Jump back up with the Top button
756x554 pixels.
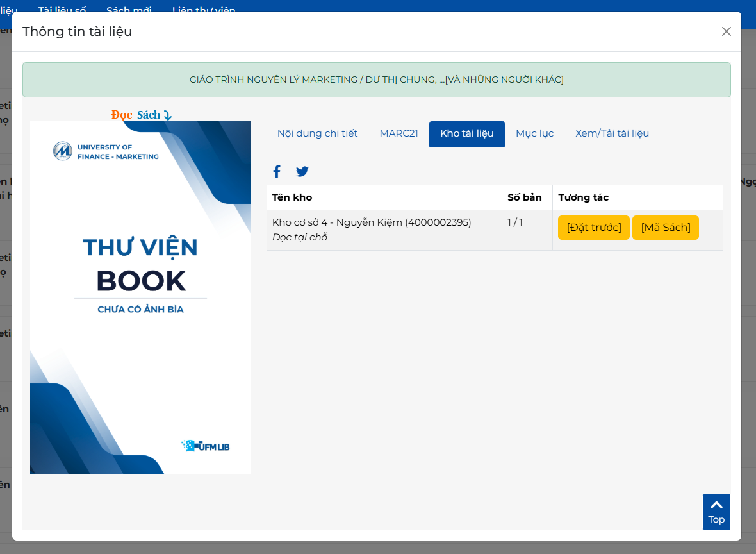click(x=716, y=512)
